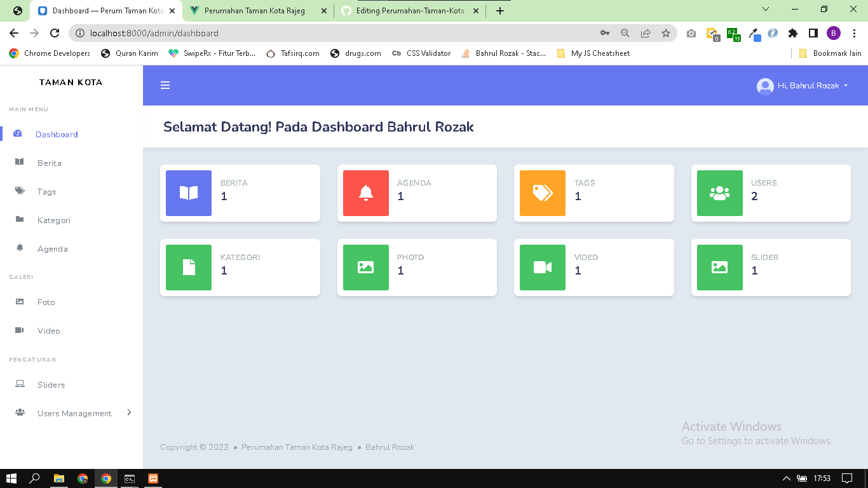Open the CSS Validator bookmark
This screenshot has height=488, width=868.
pos(421,53)
